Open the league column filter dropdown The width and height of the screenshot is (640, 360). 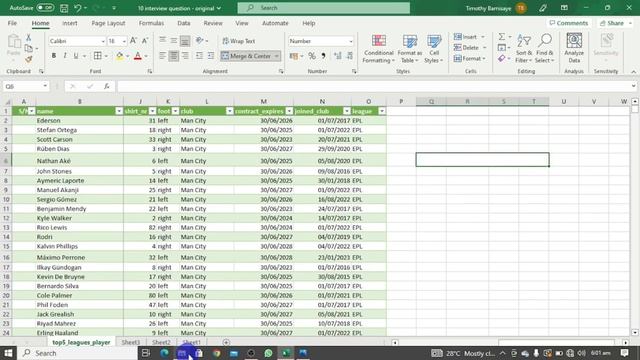point(382,111)
